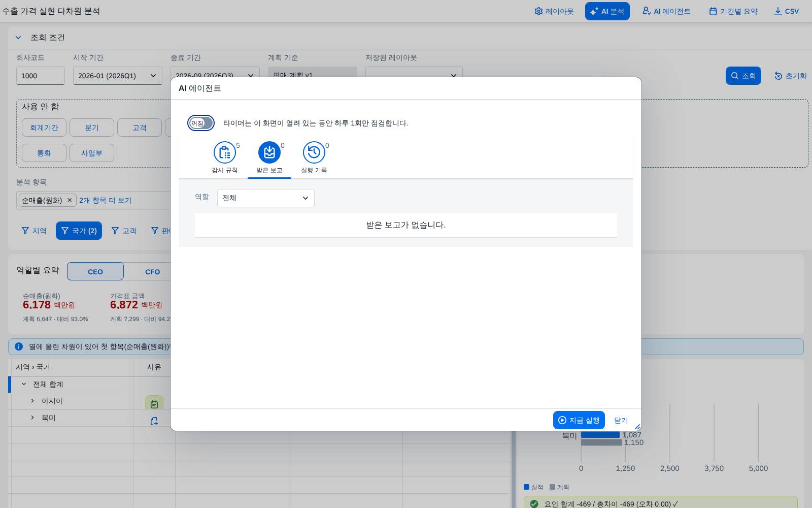Remove the 순매출(원화) token

coord(70,200)
